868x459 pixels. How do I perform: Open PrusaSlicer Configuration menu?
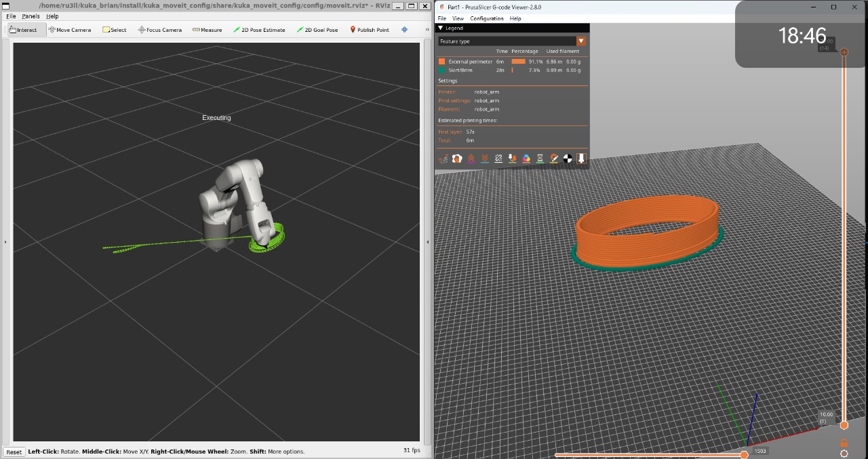pyautogui.click(x=487, y=18)
